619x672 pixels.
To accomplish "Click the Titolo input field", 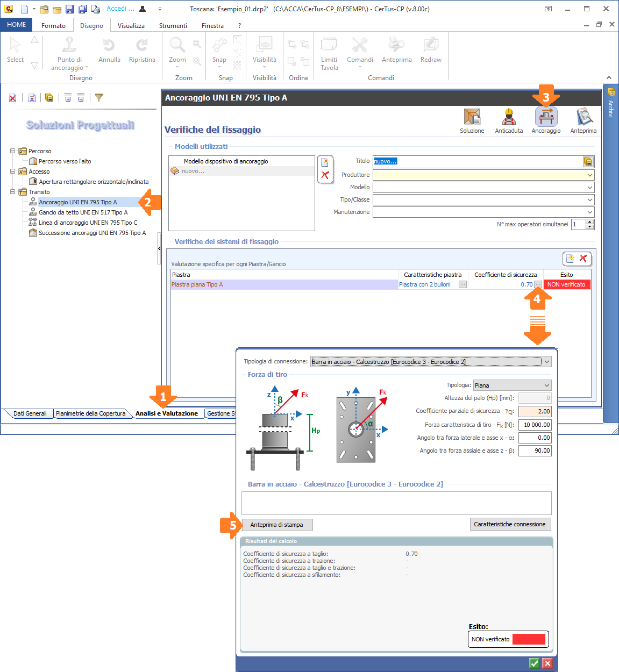I will pyautogui.click(x=478, y=161).
